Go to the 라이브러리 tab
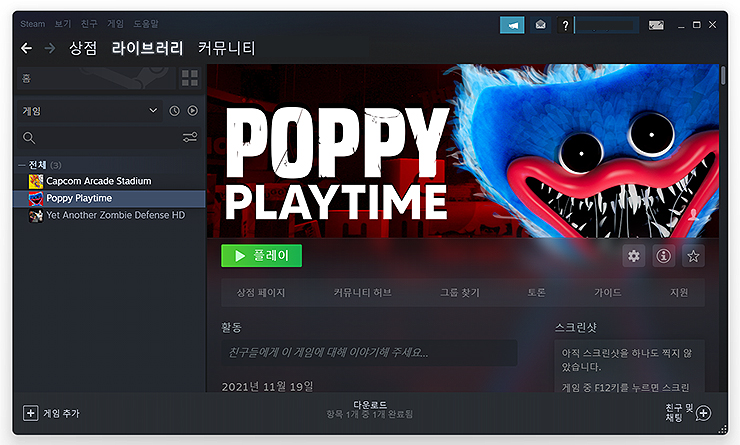Viewport: 740px width, 445px height. 147,48
